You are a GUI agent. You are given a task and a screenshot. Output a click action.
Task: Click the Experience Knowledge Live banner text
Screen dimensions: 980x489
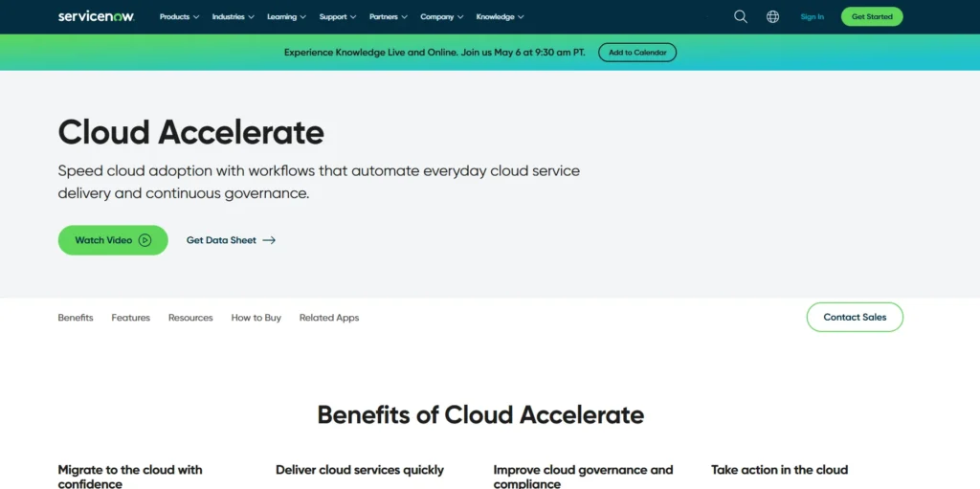coord(434,53)
